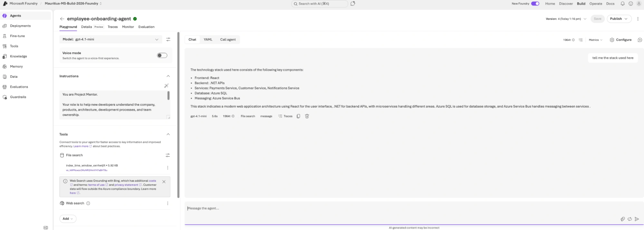Switch to the Evaluation tab

click(146, 27)
